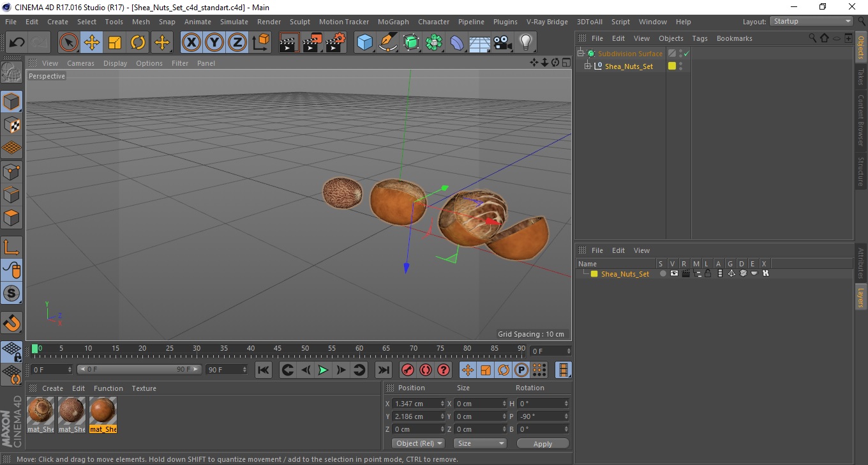This screenshot has height=465, width=868.
Task: Play the animation forward
Action: pos(323,370)
